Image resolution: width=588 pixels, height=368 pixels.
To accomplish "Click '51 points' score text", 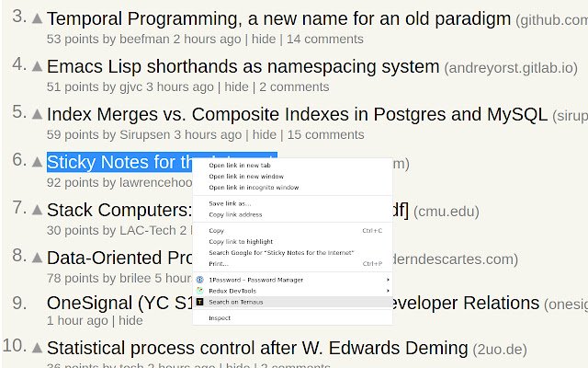I will (x=73, y=86).
